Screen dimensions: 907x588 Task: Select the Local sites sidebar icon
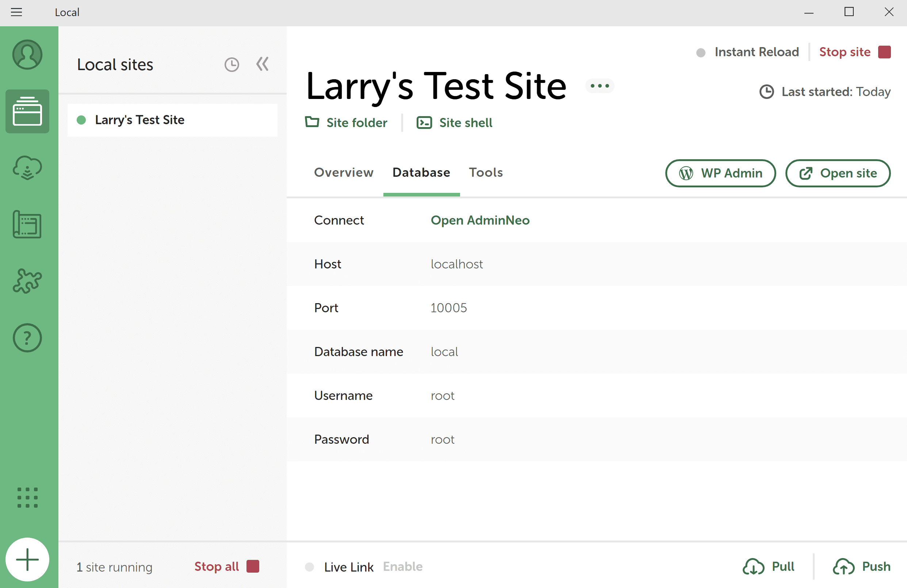coord(27,111)
